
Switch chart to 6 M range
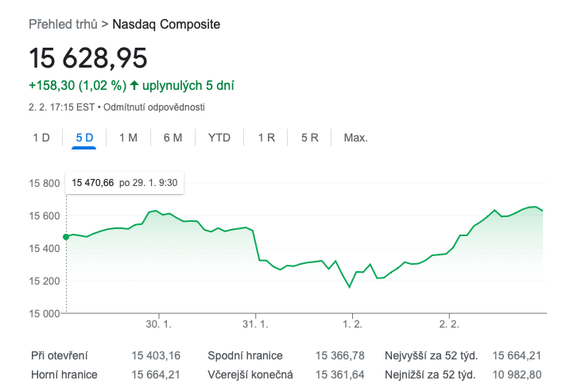pos(173,138)
